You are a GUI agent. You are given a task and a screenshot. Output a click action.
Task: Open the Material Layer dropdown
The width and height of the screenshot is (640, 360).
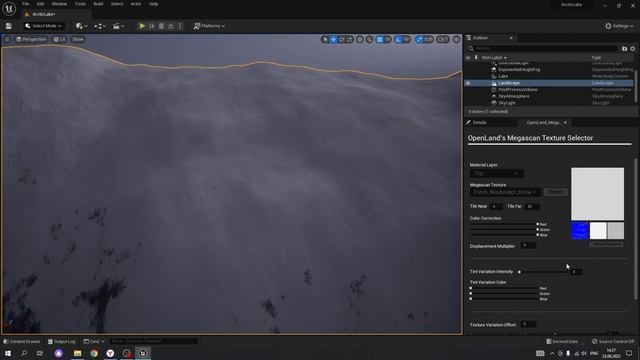(496, 173)
